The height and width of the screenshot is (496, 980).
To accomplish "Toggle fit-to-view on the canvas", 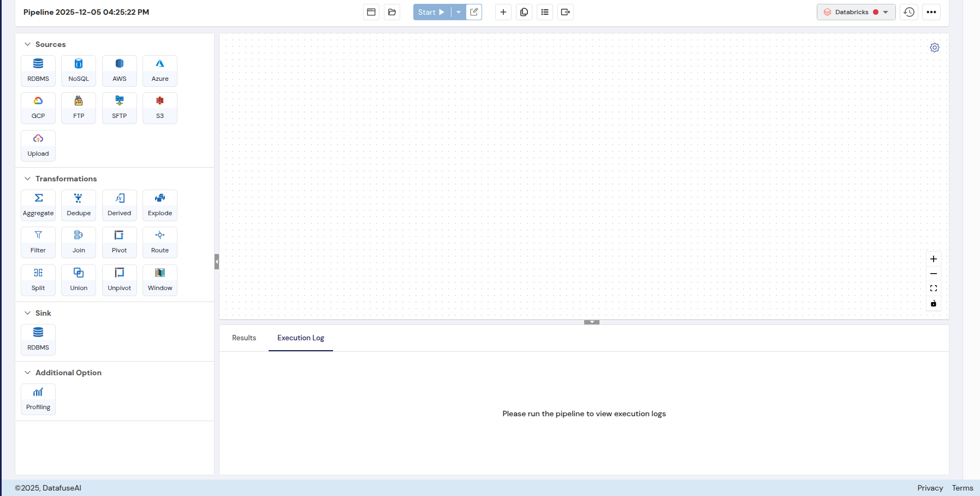I will pyautogui.click(x=933, y=288).
